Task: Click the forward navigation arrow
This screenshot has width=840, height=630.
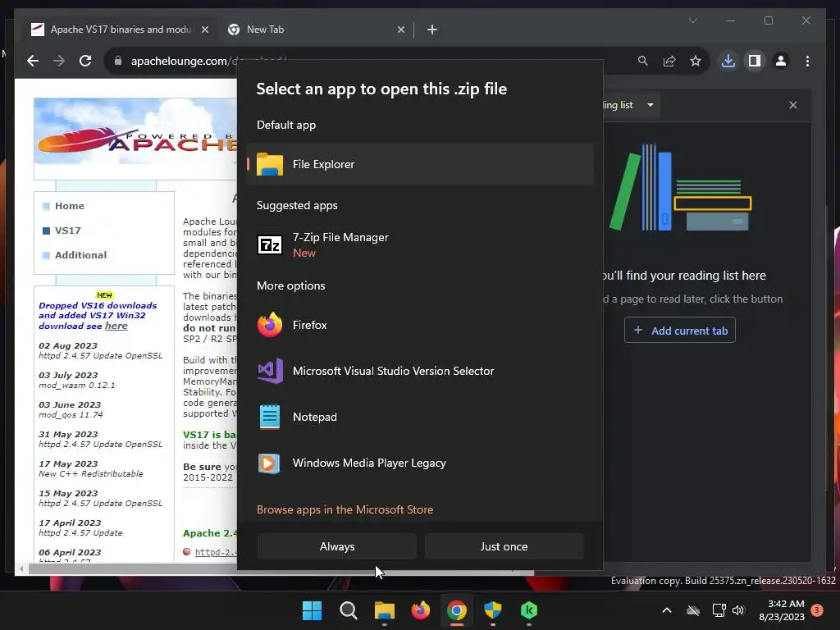Action: coord(59,61)
